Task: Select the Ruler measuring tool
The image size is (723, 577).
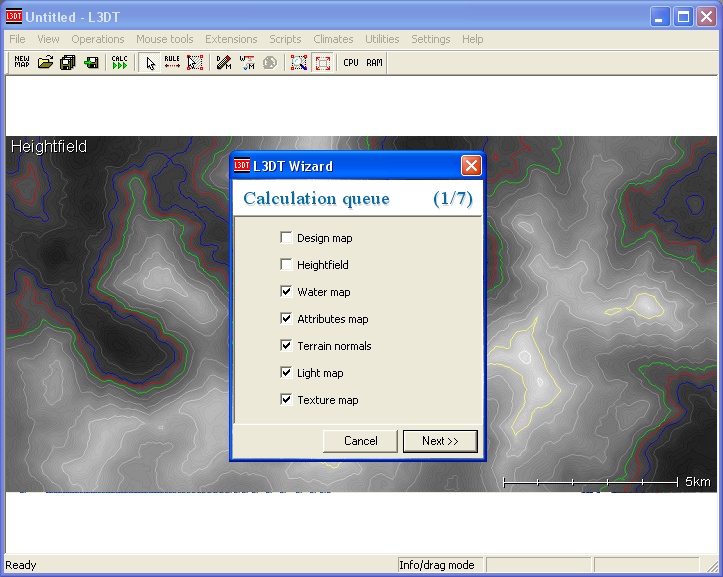Action: tap(172, 62)
